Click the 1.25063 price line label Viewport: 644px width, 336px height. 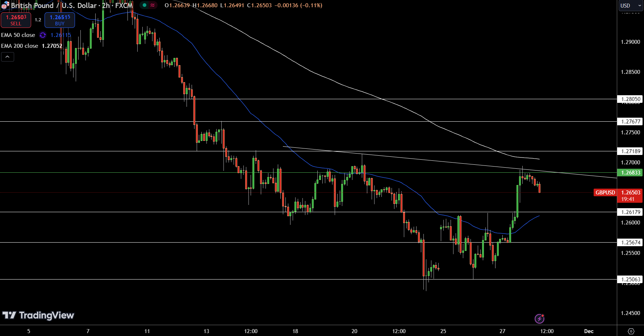(x=631, y=280)
